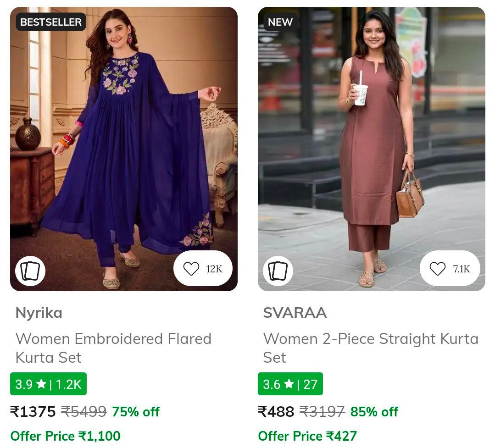495x448 pixels.
Task: Open the blue kurta product thumbnail
Action: [x=124, y=147]
